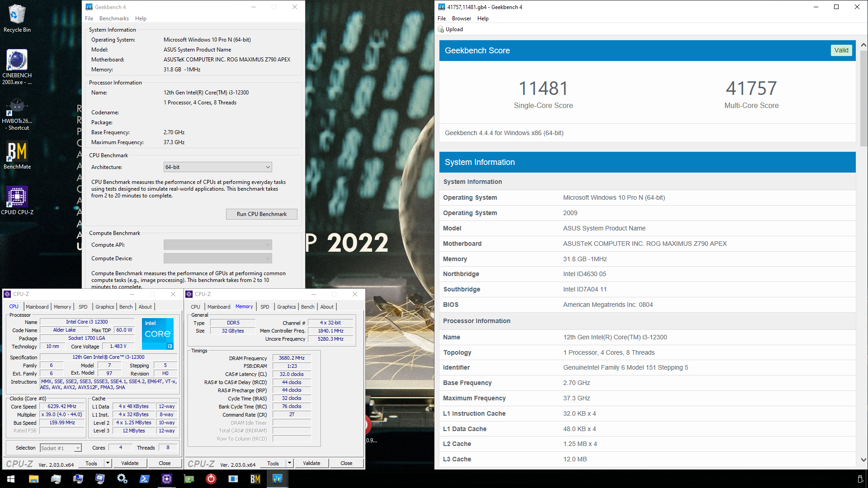Viewport: 868px width, 488px height.
Task: Click the left CPU-Z window title icon
Action: point(7,294)
